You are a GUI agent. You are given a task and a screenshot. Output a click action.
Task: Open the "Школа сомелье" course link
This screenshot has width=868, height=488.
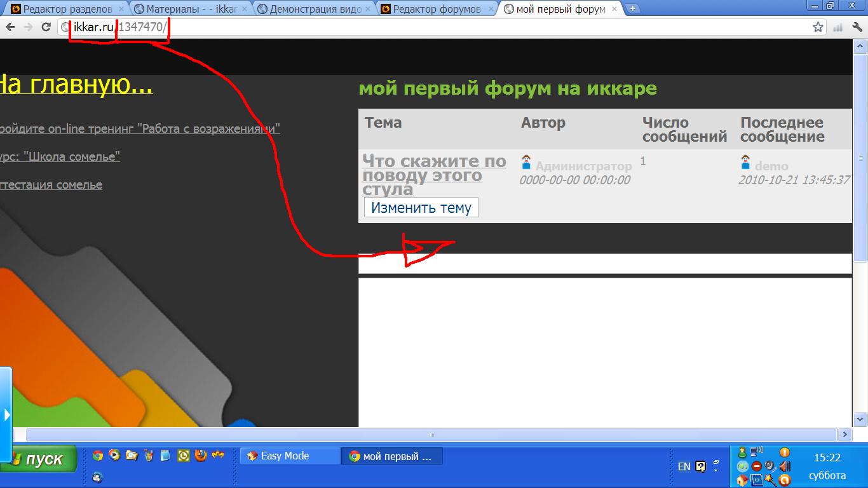[x=60, y=156]
